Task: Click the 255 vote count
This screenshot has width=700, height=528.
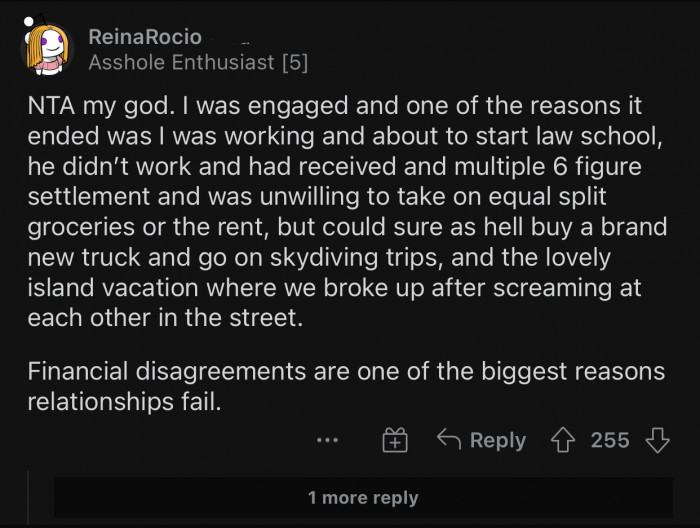Action: click(610, 440)
